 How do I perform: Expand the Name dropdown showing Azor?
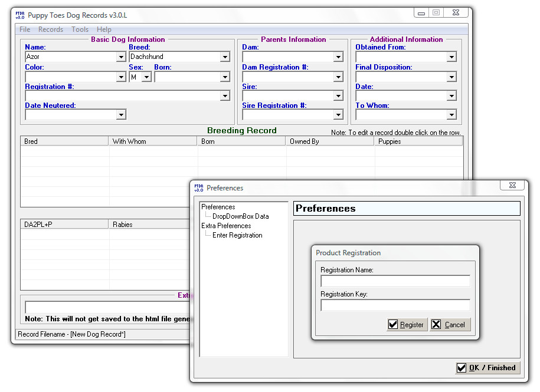[x=121, y=57]
